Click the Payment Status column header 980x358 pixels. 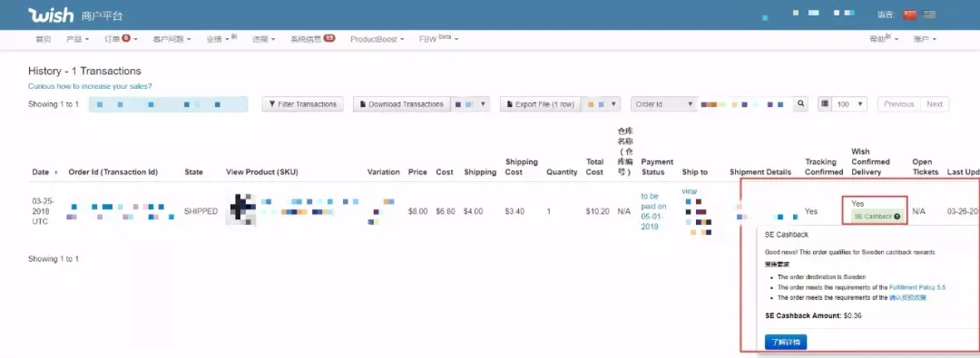click(656, 167)
